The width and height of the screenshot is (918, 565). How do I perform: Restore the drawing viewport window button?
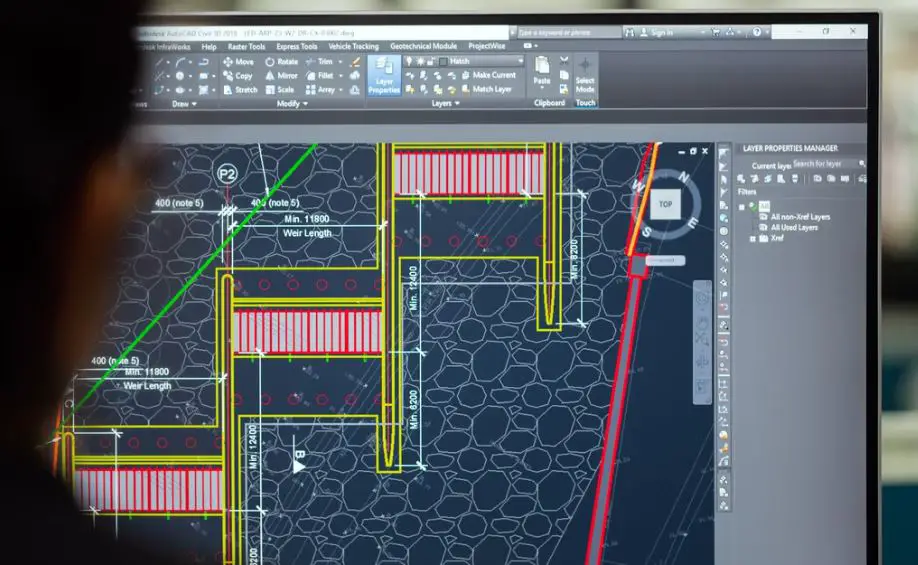pyautogui.click(x=693, y=151)
